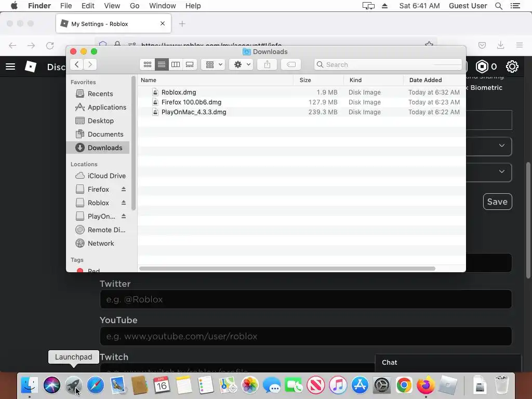The width and height of the screenshot is (532, 399).
Task: Switch Finder to gallery view
Action: [x=190, y=64]
